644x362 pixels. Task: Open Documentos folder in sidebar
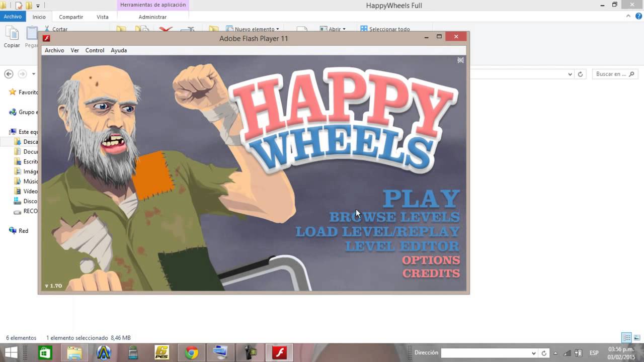[x=26, y=152]
